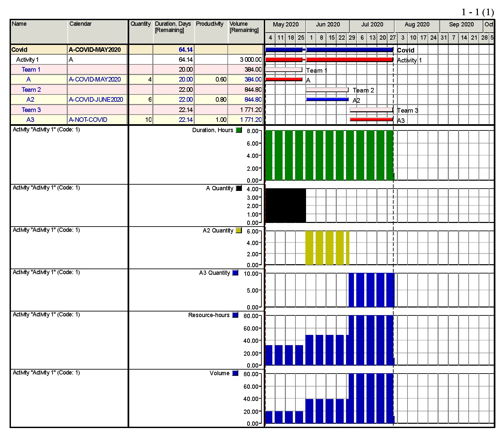Image resolution: width=504 pixels, height=433 pixels.
Task: Click the red Activity 1 Gantt bar
Action: pyautogui.click(x=329, y=60)
